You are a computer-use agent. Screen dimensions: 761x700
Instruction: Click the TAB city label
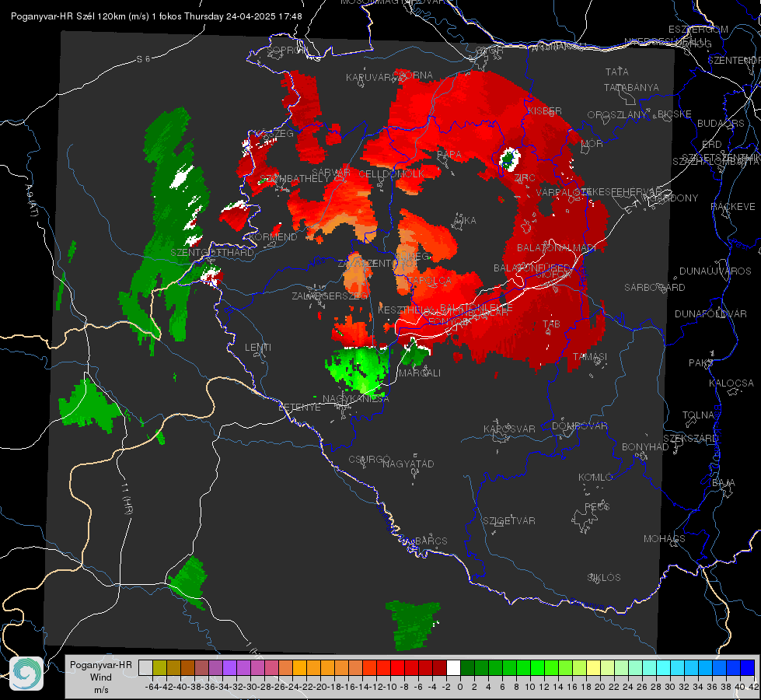(551, 324)
